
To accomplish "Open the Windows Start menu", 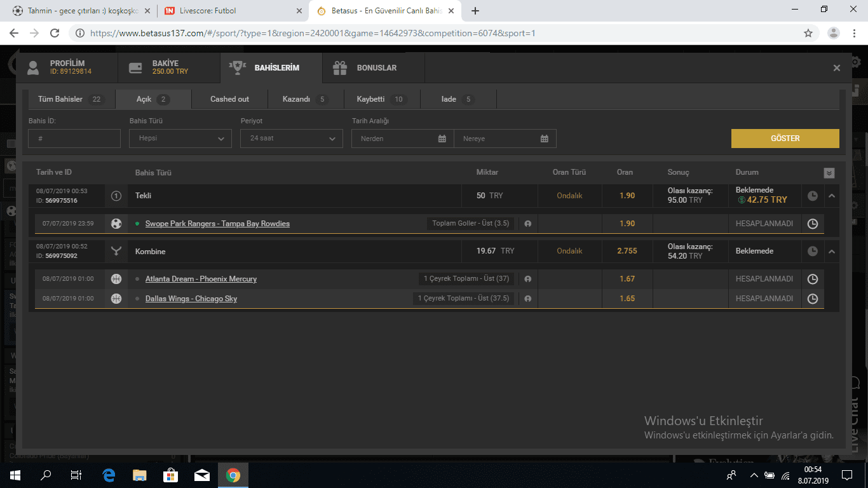I will point(15,475).
